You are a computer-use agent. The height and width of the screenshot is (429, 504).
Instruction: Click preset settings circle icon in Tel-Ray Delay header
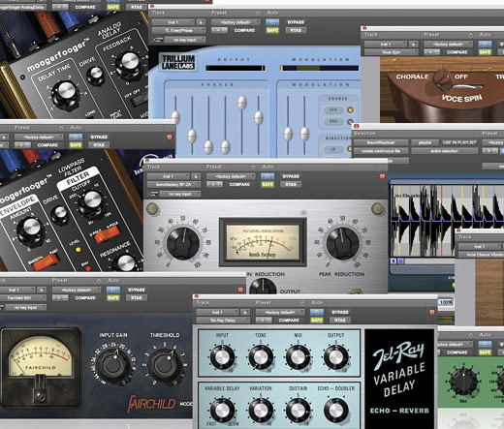click(x=302, y=303)
